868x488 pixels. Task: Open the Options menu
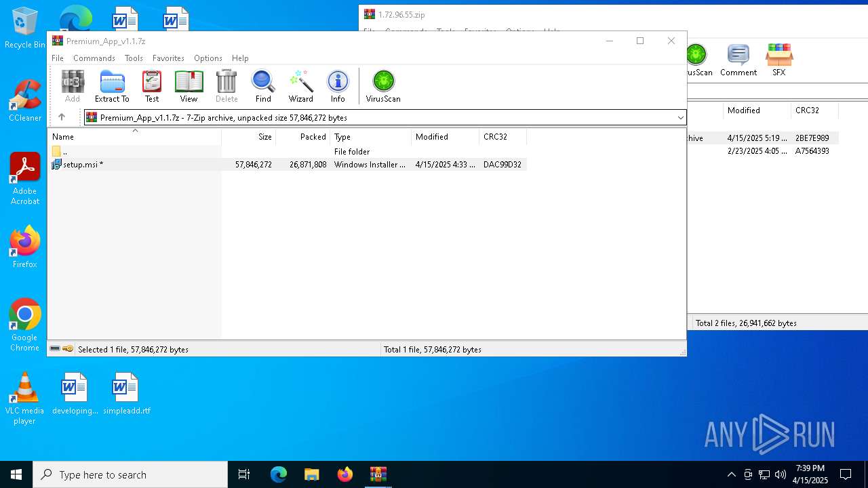[208, 58]
